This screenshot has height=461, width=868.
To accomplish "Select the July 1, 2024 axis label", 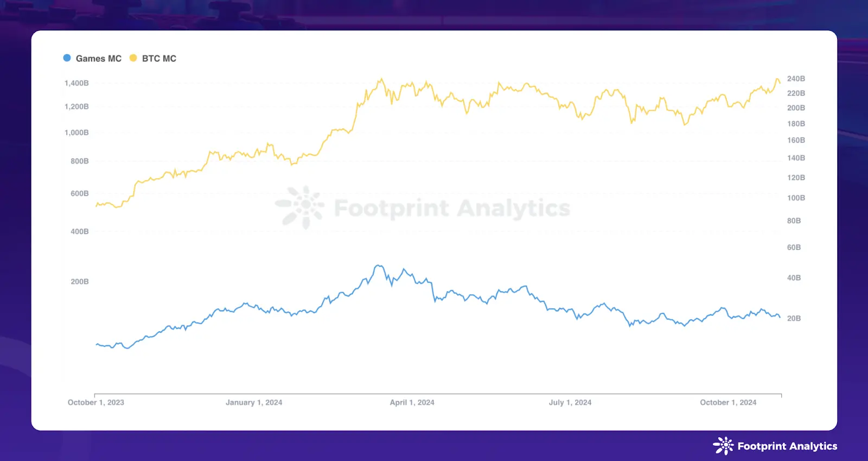I will point(570,402).
